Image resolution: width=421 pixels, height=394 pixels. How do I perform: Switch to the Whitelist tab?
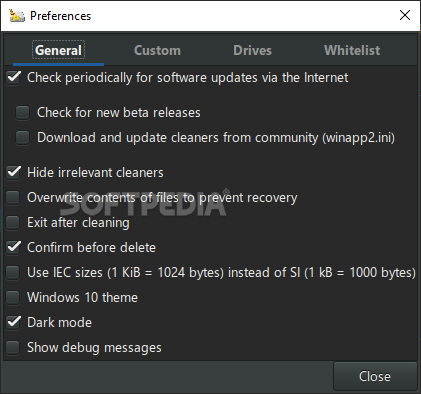352,50
